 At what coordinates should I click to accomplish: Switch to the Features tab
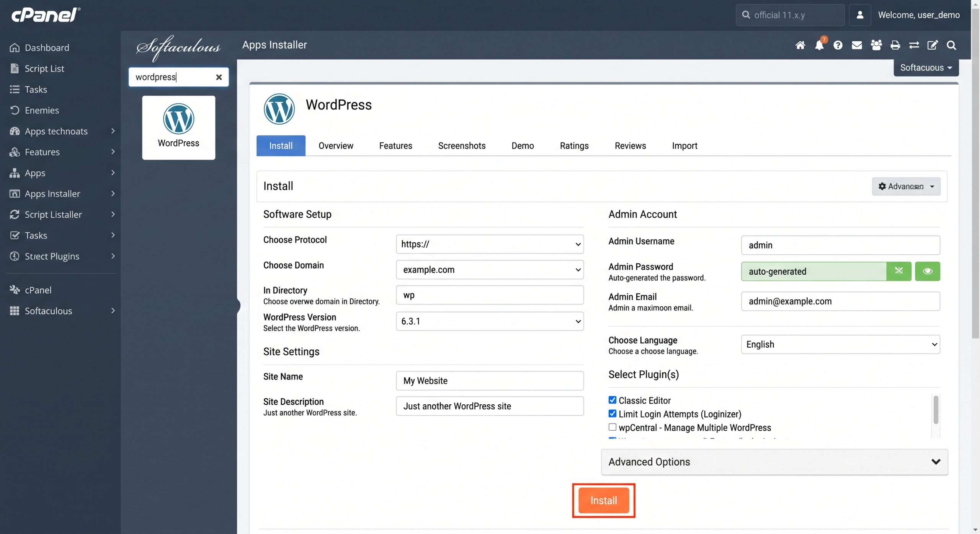(x=395, y=146)
